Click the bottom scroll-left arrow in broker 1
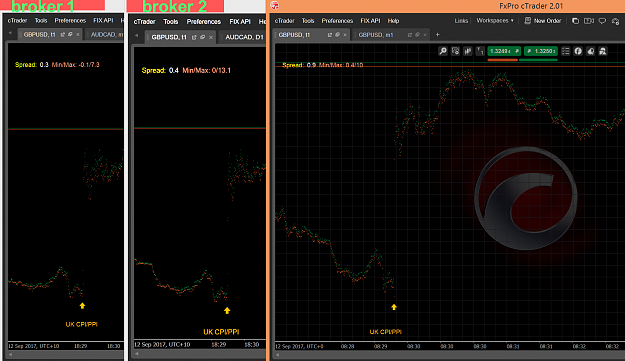 click(x=10, y=354)
